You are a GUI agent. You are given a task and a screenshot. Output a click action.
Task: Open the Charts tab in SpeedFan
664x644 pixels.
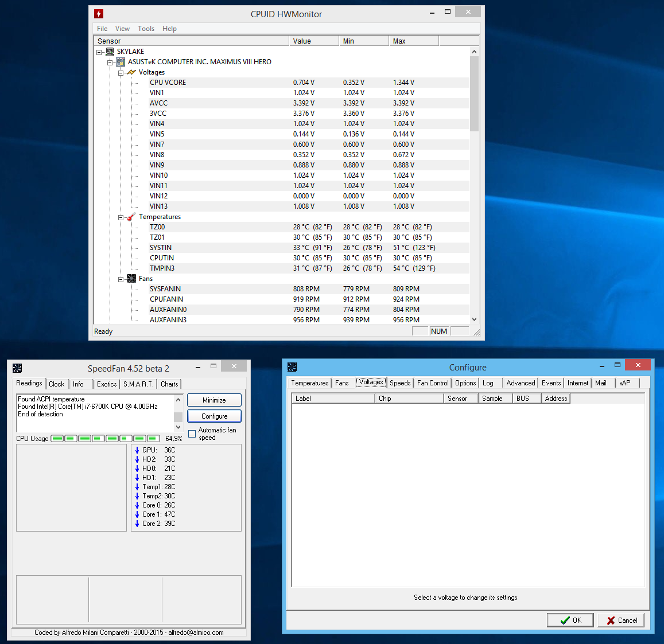[169, 384]
